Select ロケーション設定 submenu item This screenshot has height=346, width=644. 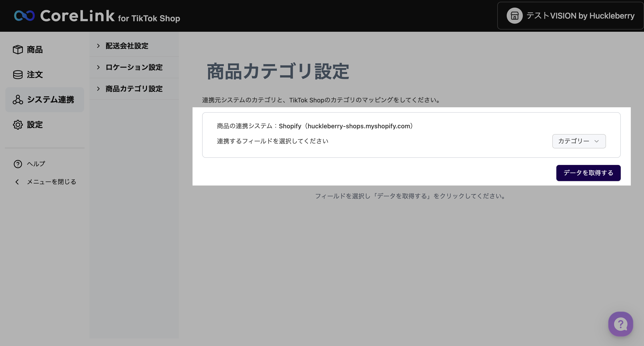(x=134, y=67)
